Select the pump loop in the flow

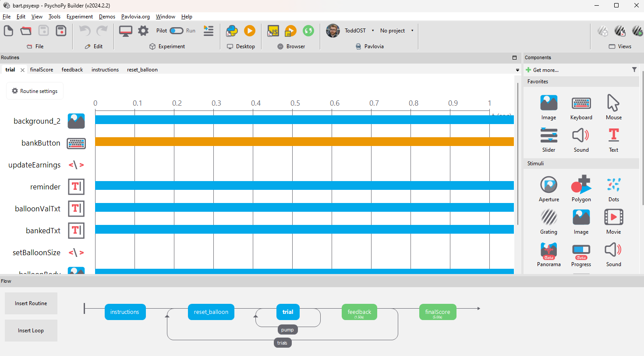tap(287, 329)
